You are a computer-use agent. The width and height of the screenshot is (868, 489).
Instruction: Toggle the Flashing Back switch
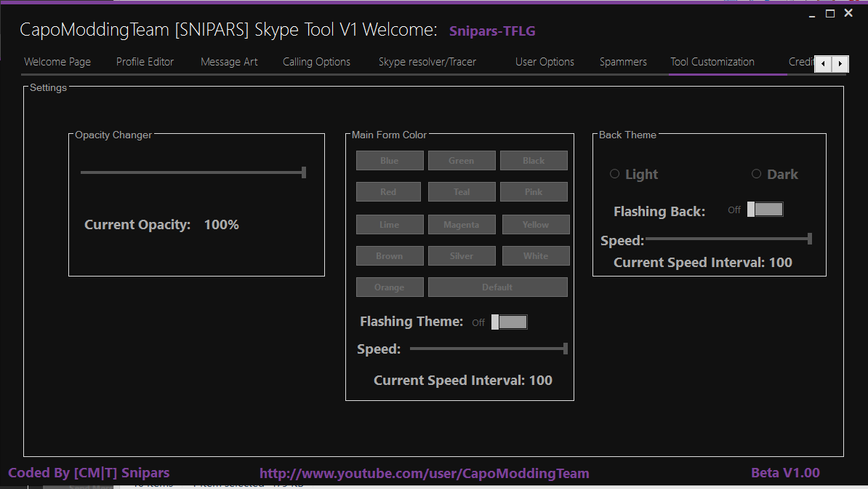pyautogui.click(x=765, y=210)
